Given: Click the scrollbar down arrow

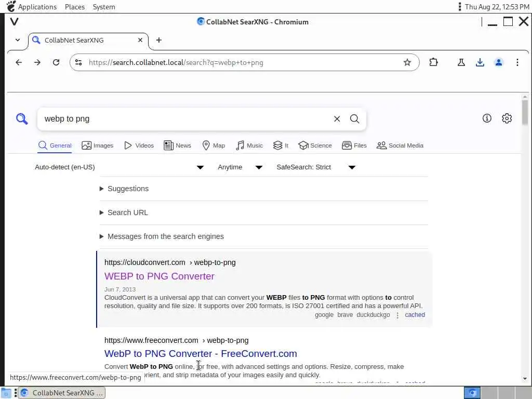Looking at the screenshot, I should coord(525,379).
